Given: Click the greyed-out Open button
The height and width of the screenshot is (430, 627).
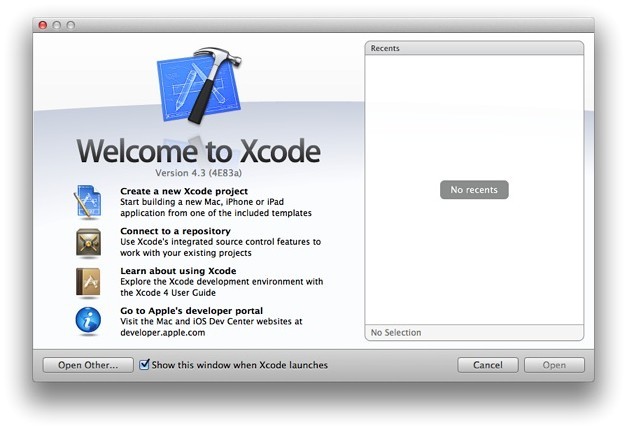Looking at the screenshot, I should click(554, 365).
